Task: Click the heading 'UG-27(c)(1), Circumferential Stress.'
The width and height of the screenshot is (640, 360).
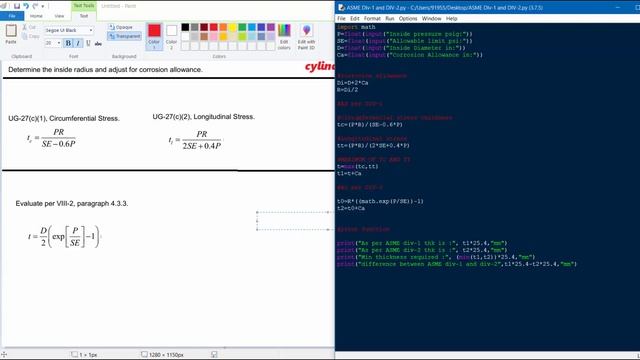Action: (x=64, y=118)
